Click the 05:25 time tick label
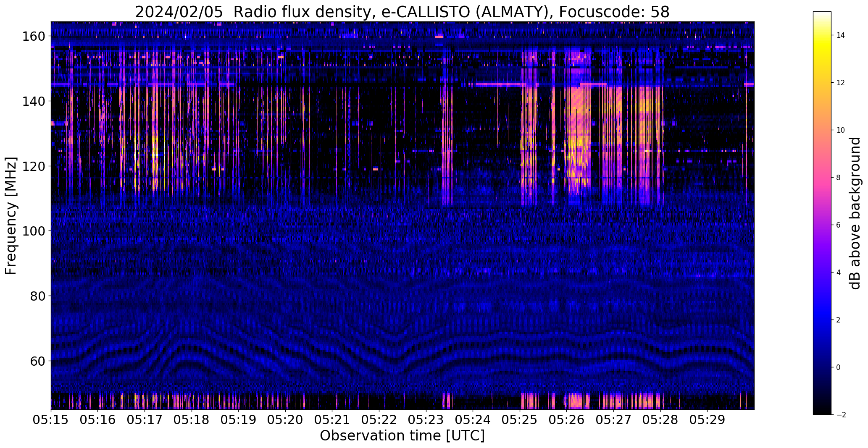868x448 pixels. click(520, 420)
